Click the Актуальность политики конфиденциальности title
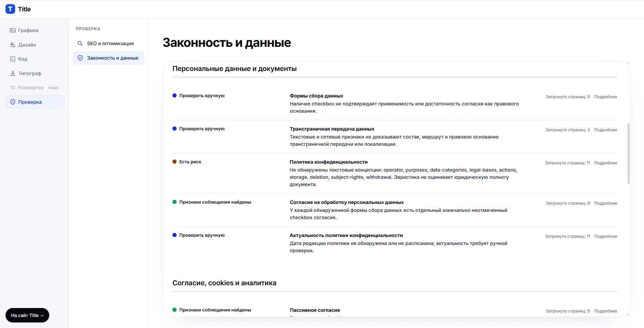The height and width of the screenshot is (328, 644). pos(346,235)
